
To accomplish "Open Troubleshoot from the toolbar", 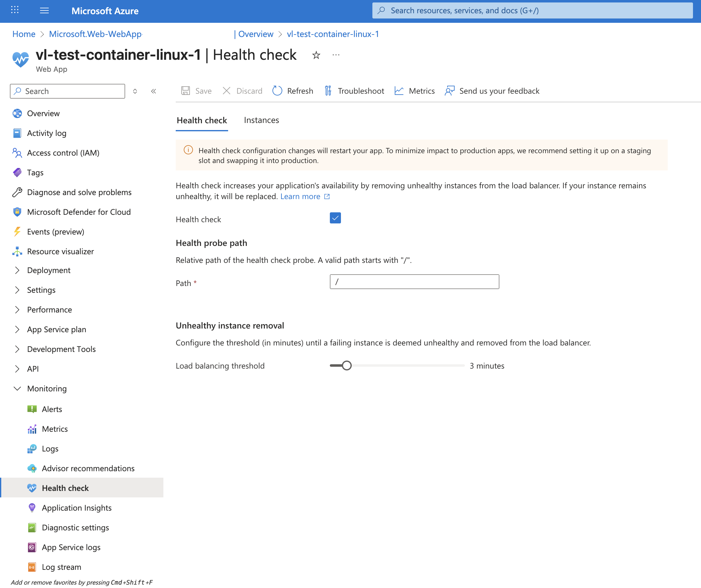I will click(354, 91).
